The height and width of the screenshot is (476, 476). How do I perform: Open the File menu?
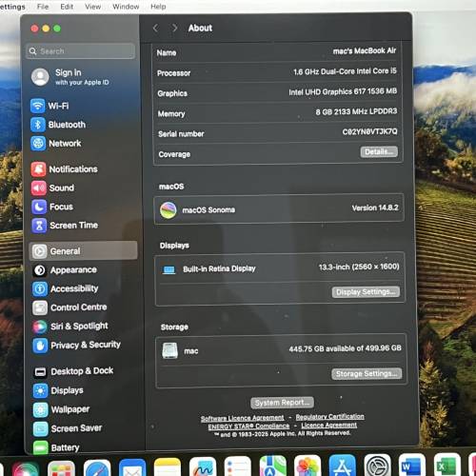[x=43, y=7]
